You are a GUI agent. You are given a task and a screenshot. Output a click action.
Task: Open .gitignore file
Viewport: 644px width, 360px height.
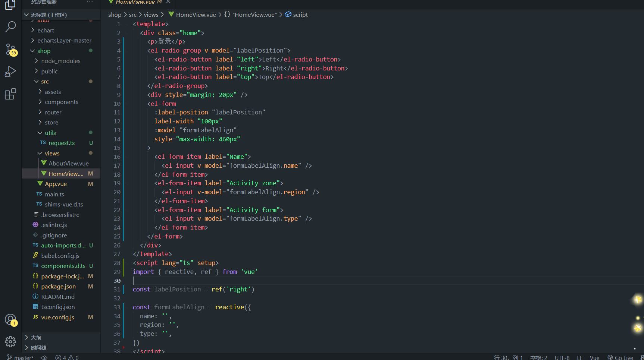coord(62,235)
